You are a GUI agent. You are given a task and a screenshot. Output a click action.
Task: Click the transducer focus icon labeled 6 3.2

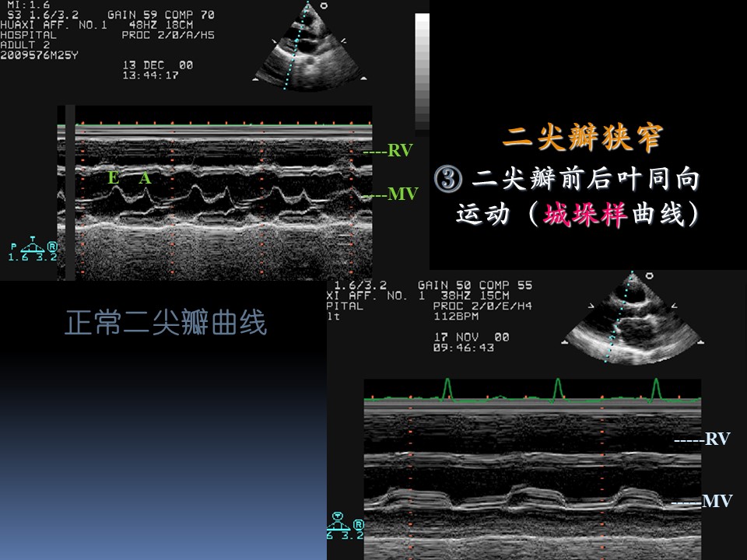click(x=345, y=526)
